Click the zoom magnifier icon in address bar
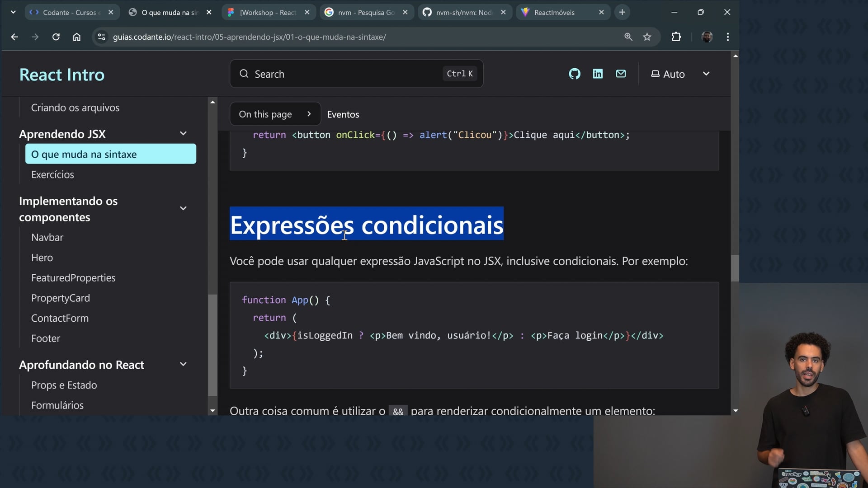This screenshot has height=488, width=868. pos(628,37)
